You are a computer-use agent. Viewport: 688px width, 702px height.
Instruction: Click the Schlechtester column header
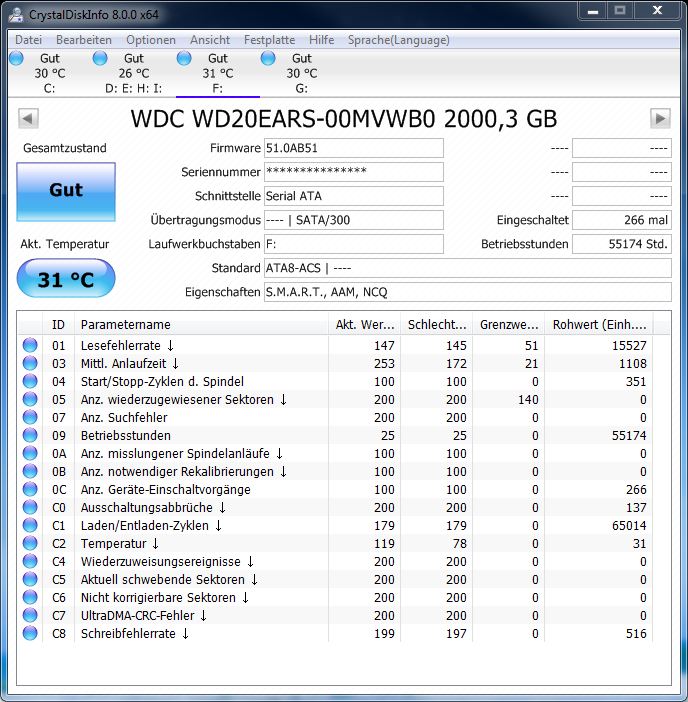(x=437, y=325)
